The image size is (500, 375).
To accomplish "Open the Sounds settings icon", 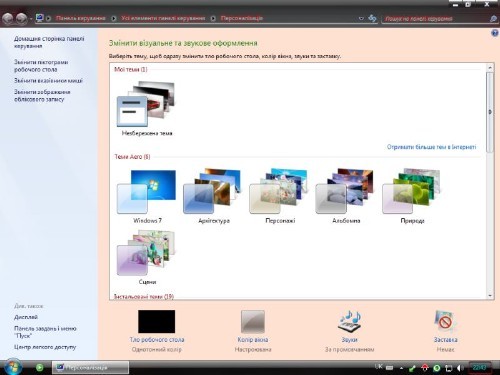I will coord(350,321).
